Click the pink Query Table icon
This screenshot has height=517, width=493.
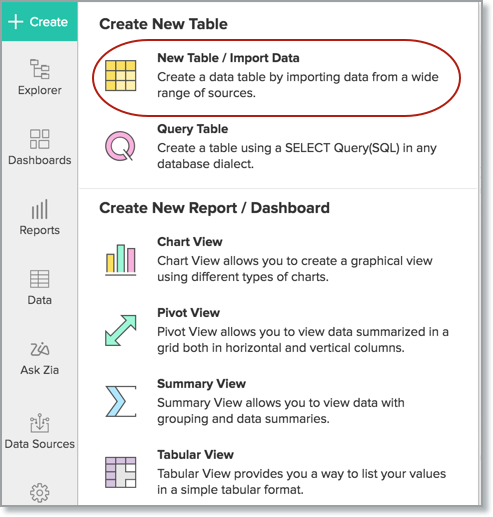click(x=120, y=146)
